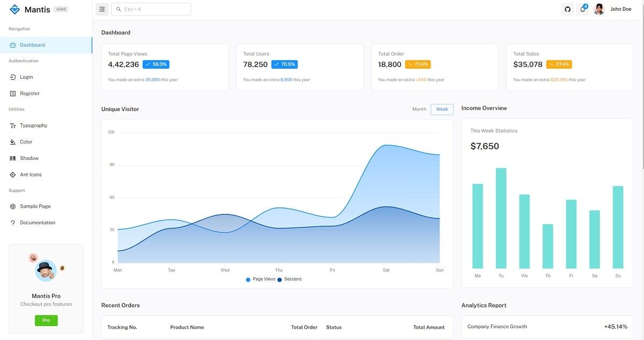644x340 pixels.
Task: Select the Dashboard icon in the sidebar
Action: point(13,45)
